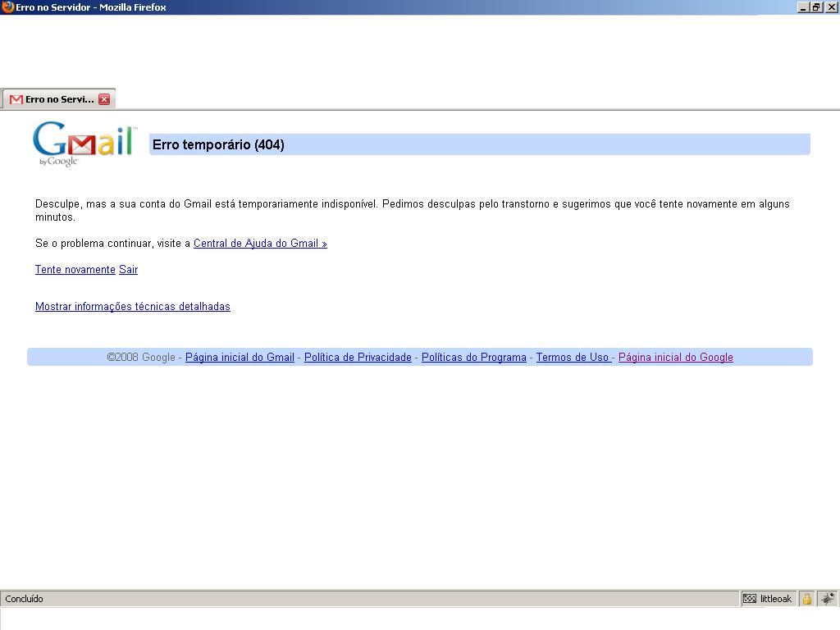Click the littleoak status bar icon
This screenshot has height=630, width=840.
click(768, 598)
